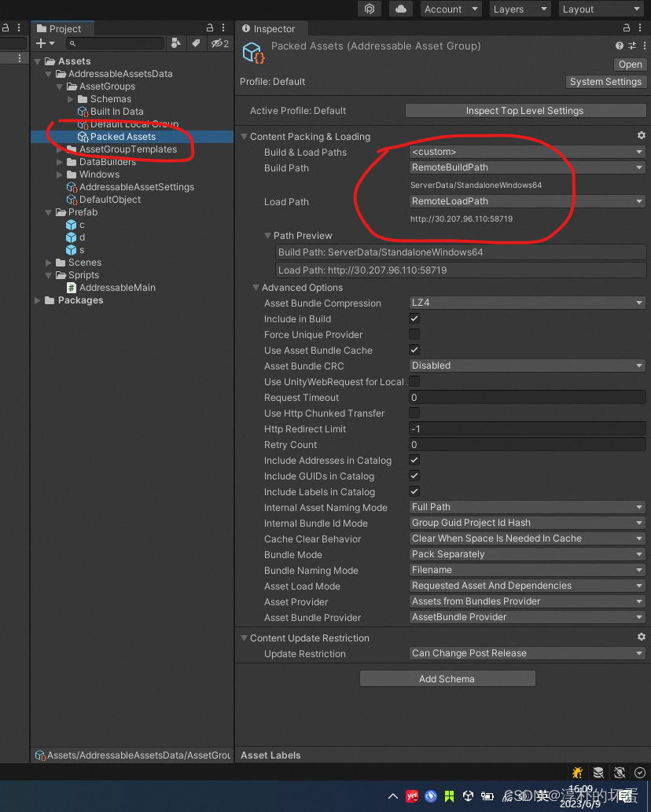Click the Retry Count input field
651x812 pixels.
(x=528, y=444)
